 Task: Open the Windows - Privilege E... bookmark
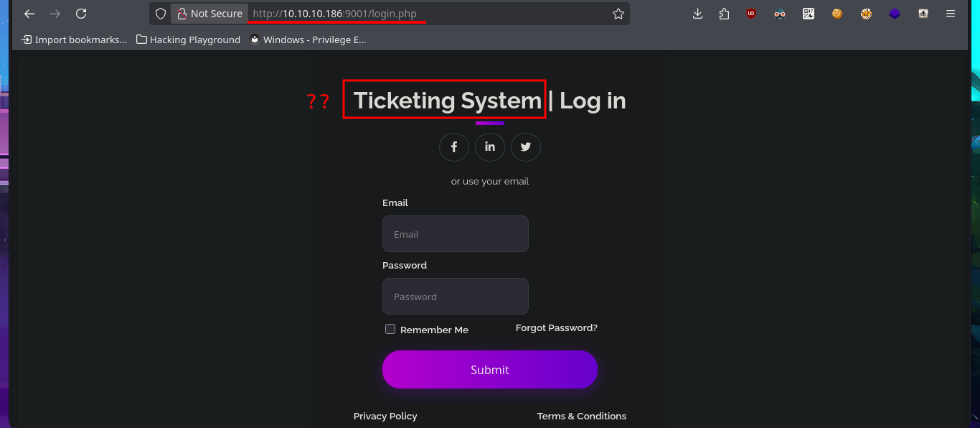(x=308, y=40)
